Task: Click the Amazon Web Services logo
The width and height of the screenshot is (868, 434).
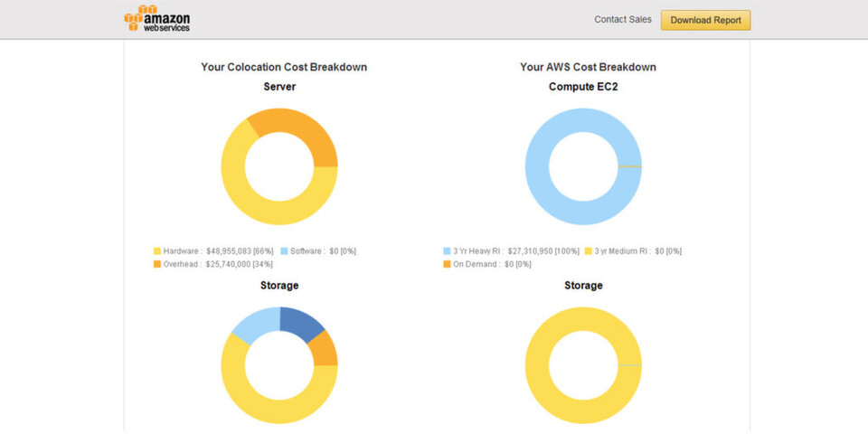Action: (157, 18)
